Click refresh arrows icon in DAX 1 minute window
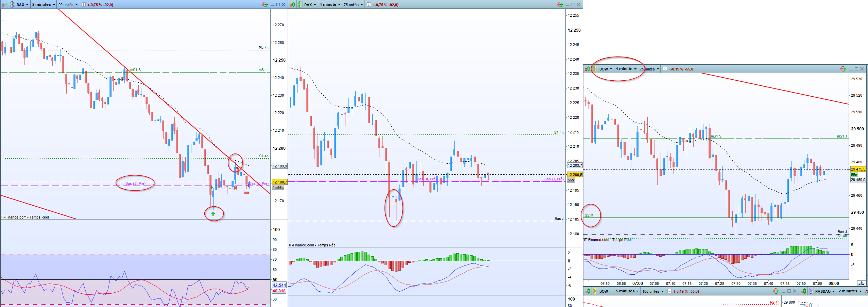 click(x=560, y=4)
